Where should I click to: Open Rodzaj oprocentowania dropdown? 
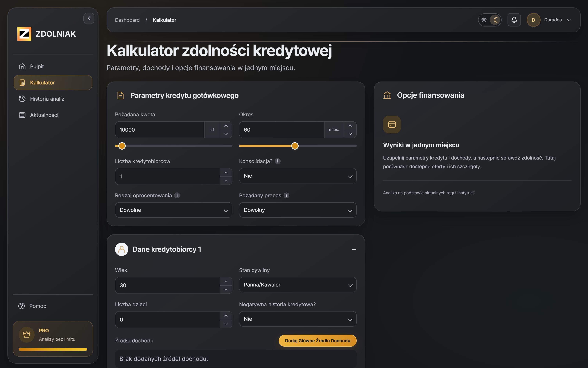[173, 210]
